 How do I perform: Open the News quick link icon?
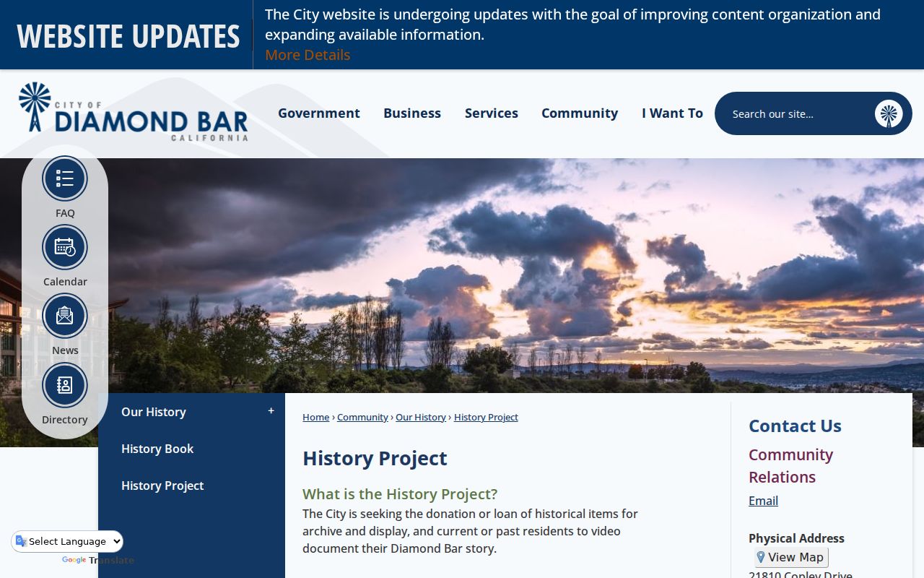click(65, 316)
